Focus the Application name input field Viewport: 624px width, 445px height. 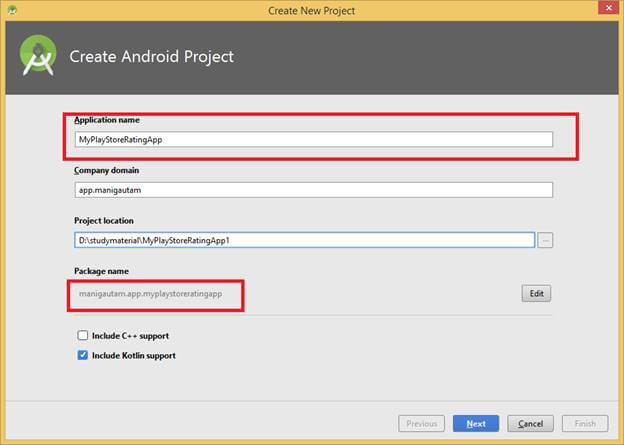pos(313,140)
